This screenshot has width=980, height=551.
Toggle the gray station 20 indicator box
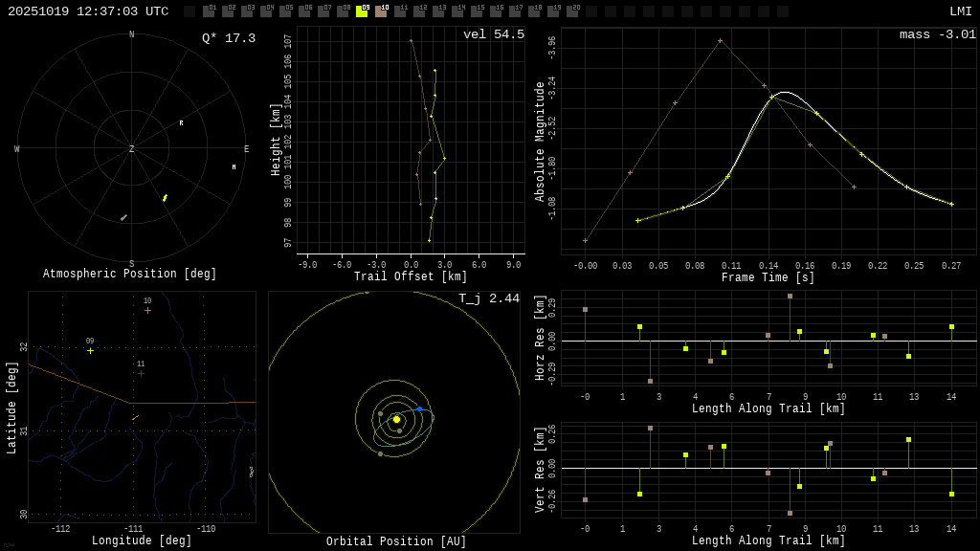click(572, 11)
